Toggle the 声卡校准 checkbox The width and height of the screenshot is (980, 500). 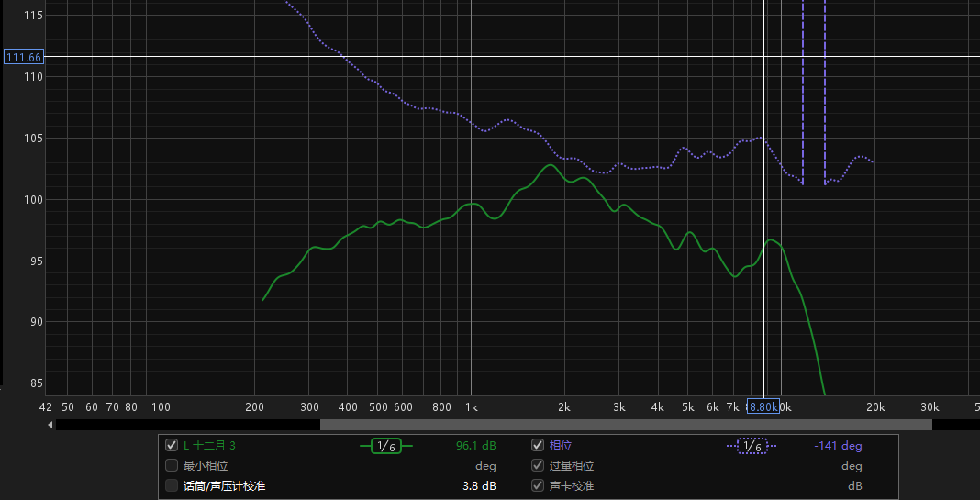click(x=538, y=485)
